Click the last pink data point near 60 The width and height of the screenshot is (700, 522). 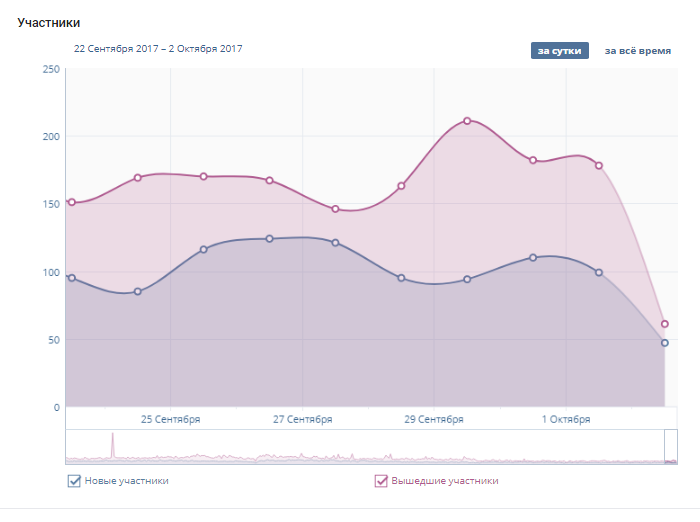coord(665,324)
